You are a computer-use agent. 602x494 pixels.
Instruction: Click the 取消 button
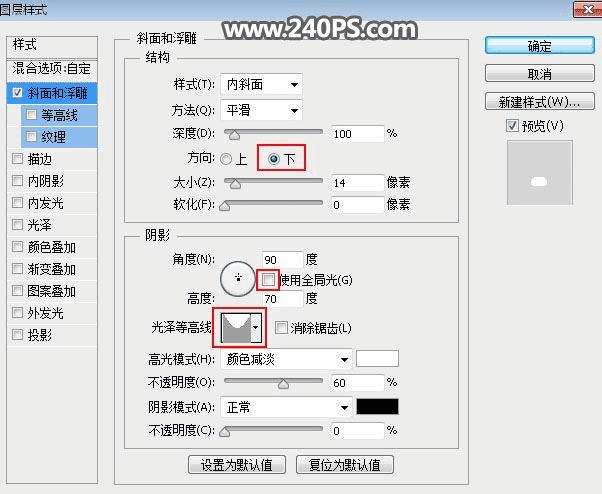[x=540, y=73]
